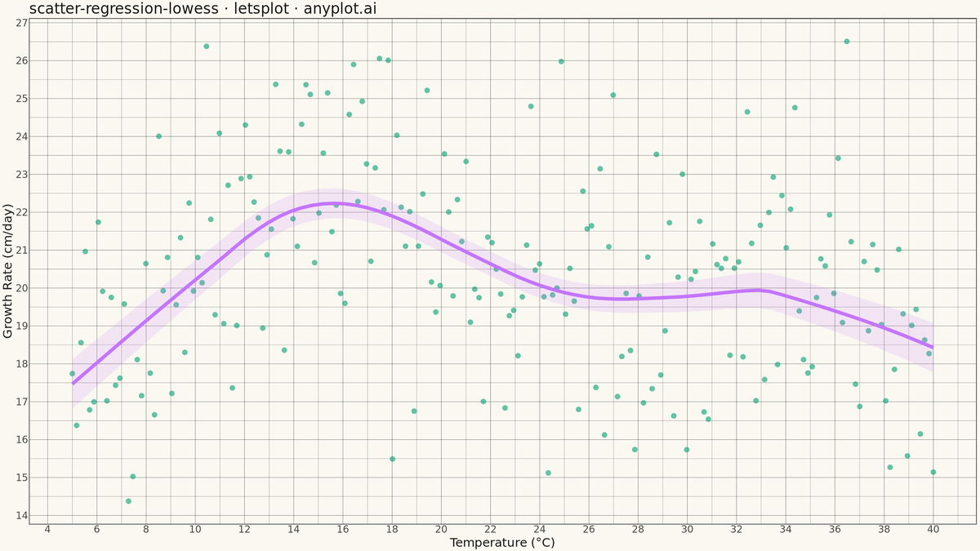Select tick label 30 on temperature axis

[x=687, y=529]
